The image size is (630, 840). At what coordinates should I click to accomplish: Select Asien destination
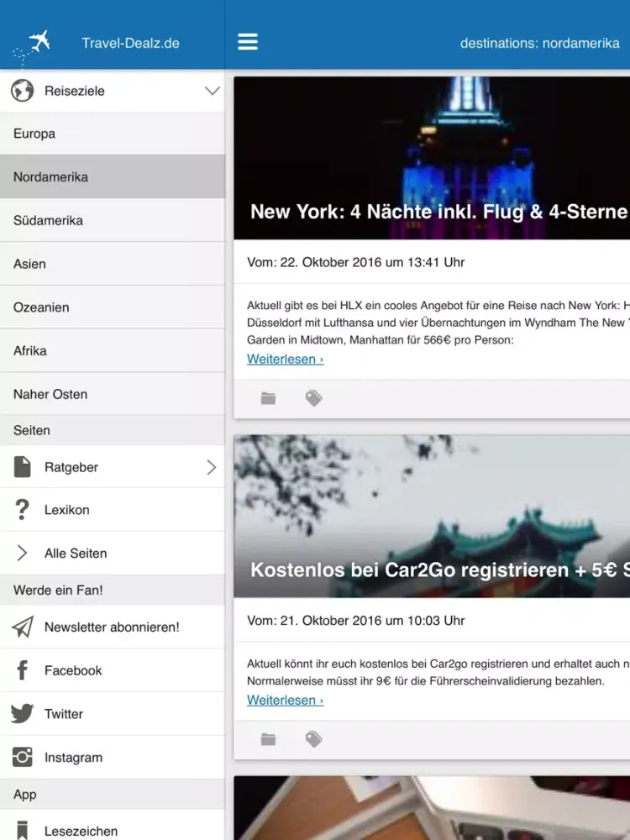tap(113, 264)
